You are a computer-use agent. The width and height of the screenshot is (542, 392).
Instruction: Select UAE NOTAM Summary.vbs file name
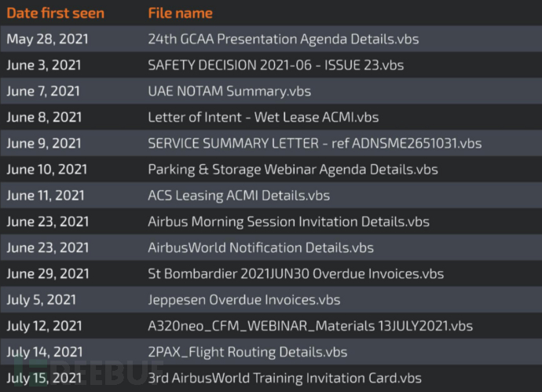point(229,91)
